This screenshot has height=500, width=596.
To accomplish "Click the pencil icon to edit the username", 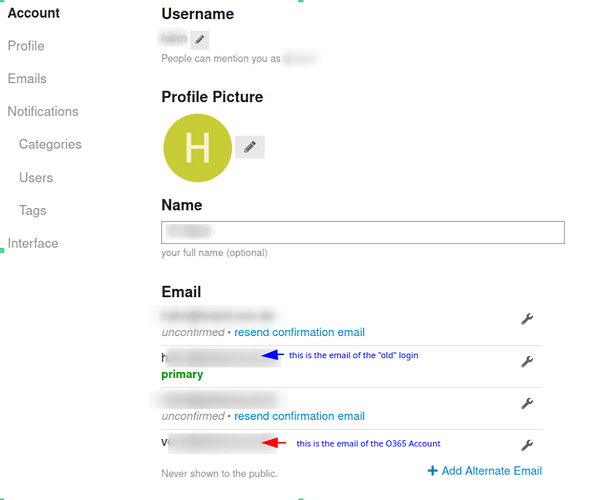I will (200, 40).
